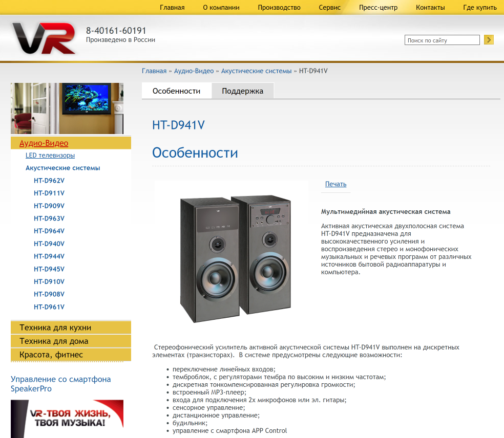Open the Пресс-центр menu item
This screenshot has height=438, width=504.
pos(378,7)
